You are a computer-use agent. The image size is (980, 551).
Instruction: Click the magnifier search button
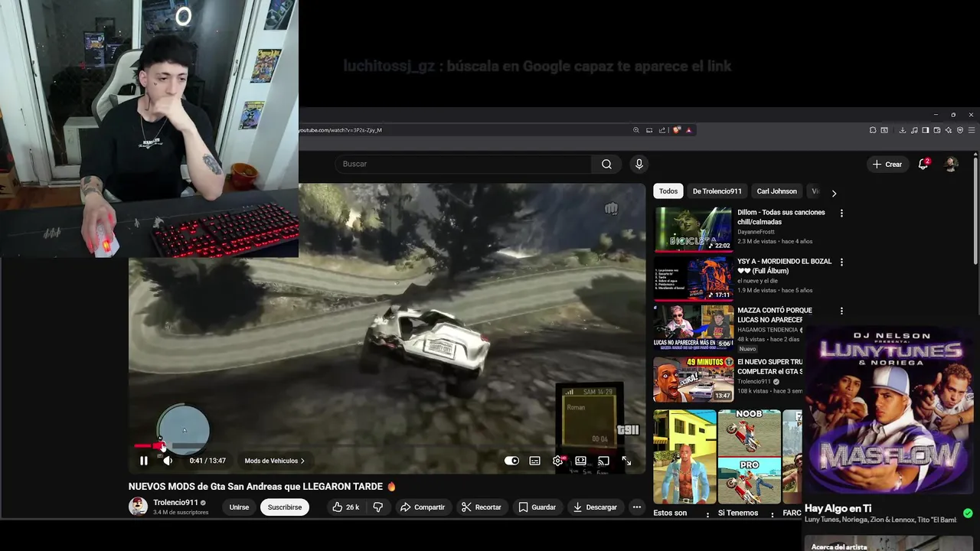pyautogui.click(x=606, y=164)
